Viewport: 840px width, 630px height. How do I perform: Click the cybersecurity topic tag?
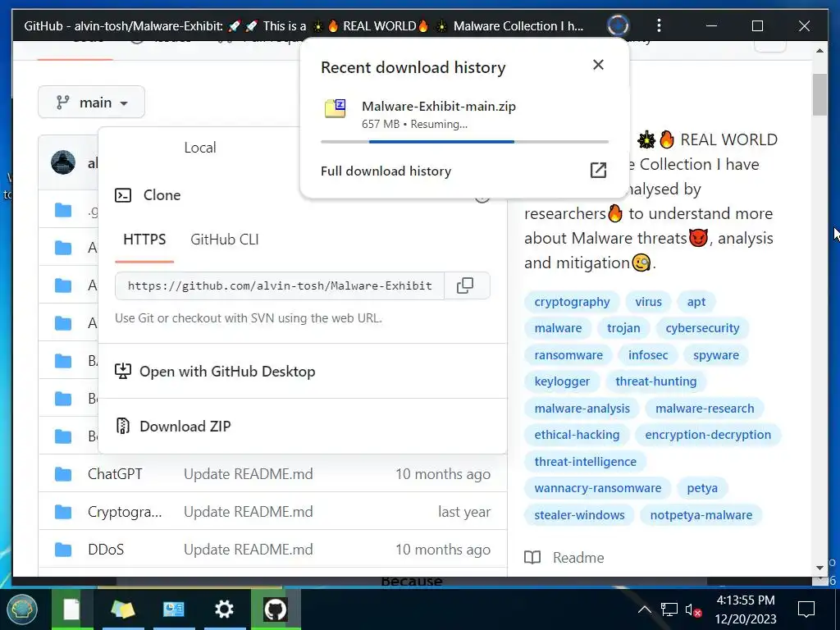pos(702,328)
